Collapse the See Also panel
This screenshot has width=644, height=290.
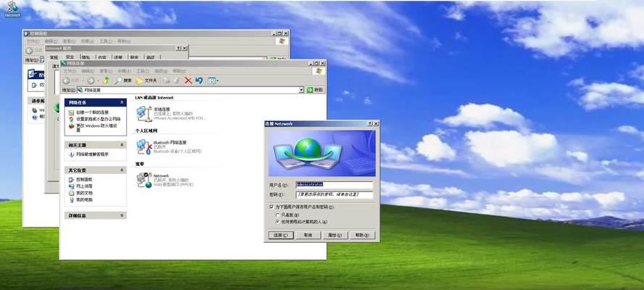[122, 145]
